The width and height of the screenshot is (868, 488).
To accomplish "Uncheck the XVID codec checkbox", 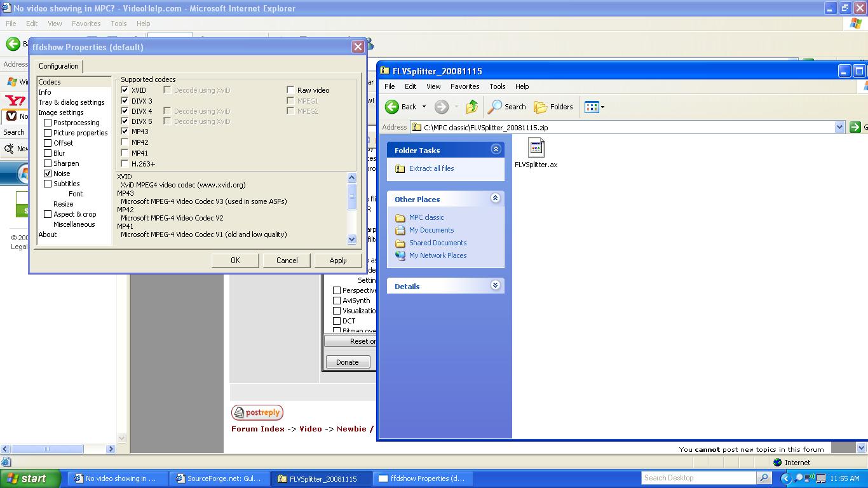I will click(125, 90).
